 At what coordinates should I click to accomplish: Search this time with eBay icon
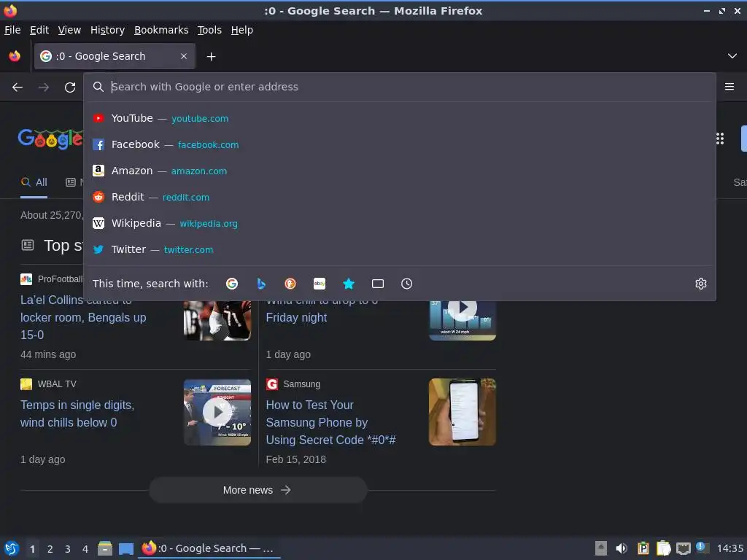320,284
